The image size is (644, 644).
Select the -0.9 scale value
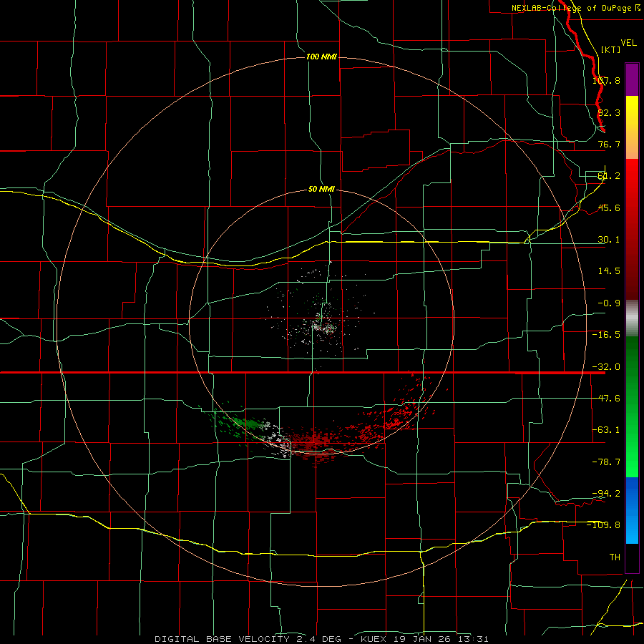point(609,303)
